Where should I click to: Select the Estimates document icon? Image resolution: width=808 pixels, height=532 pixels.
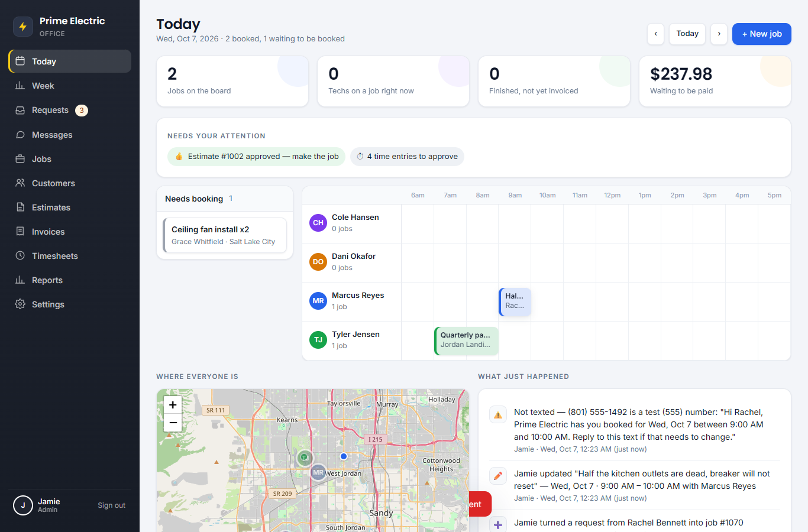(x=20, y=207)
